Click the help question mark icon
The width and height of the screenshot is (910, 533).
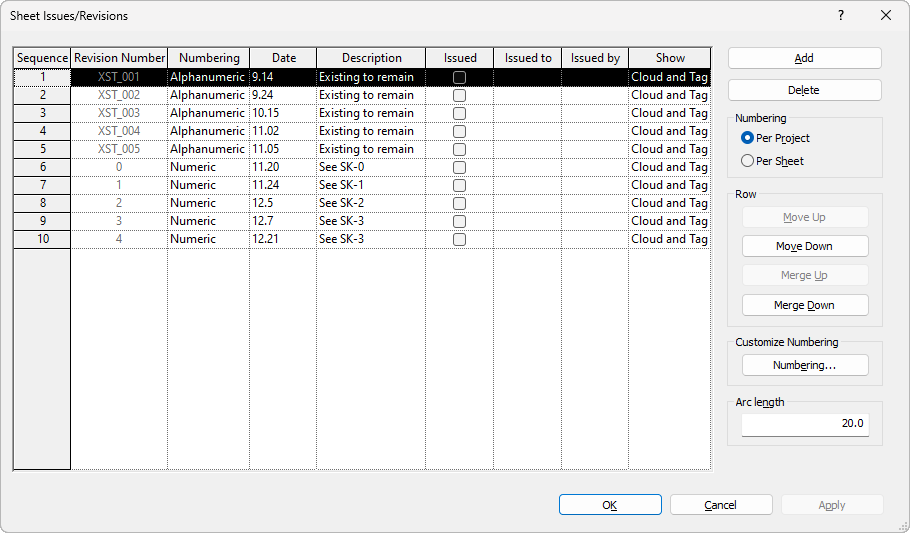[841, 16]
